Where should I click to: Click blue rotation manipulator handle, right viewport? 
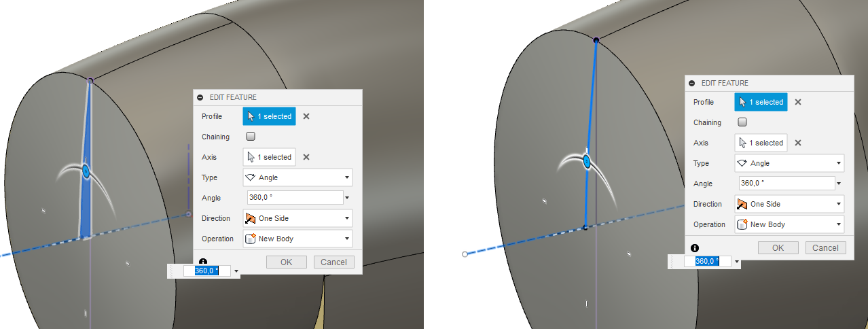click(x=587, y=162)
